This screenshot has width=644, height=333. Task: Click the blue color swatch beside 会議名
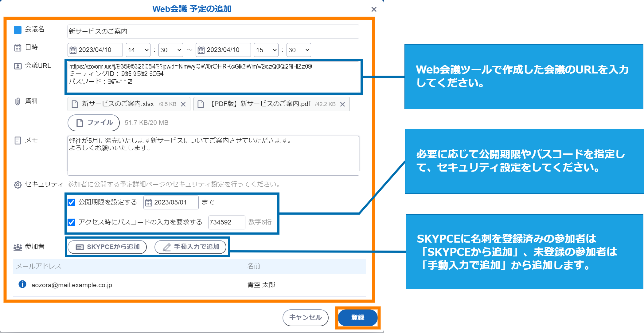[x=18, y=30]
